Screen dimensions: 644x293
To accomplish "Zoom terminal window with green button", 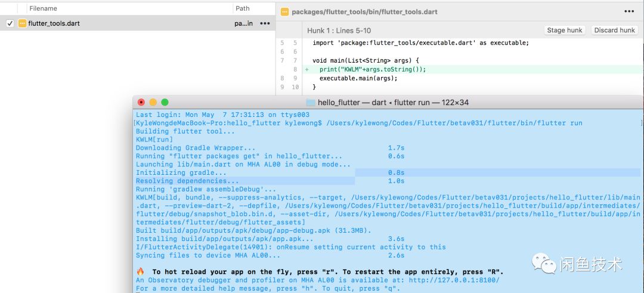I will 165,102.
